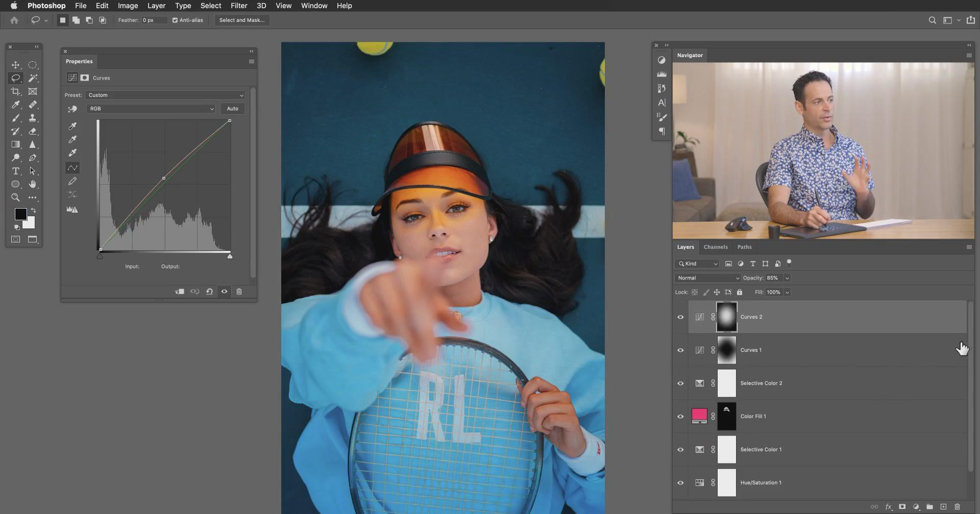Open the RGB channel dropdown
This screenshot has height=514, width=980.
click(x=151, y=109)
